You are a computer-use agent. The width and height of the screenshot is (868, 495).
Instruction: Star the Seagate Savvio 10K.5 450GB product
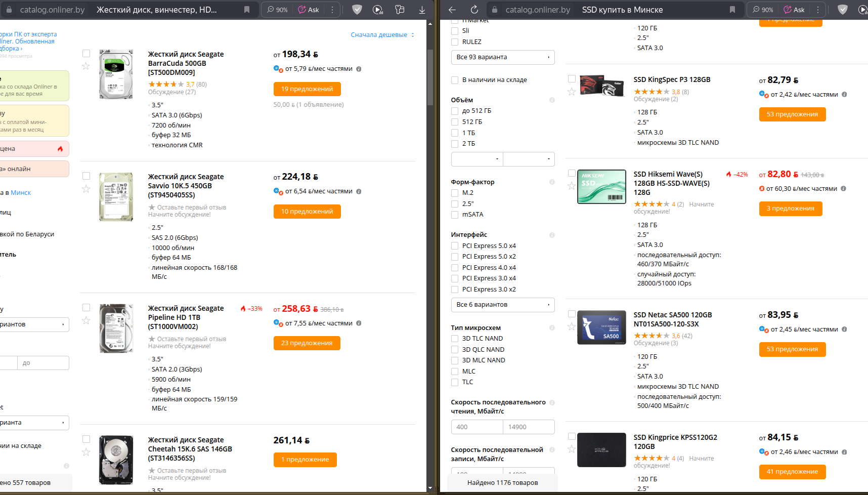[x=86, y=189]
